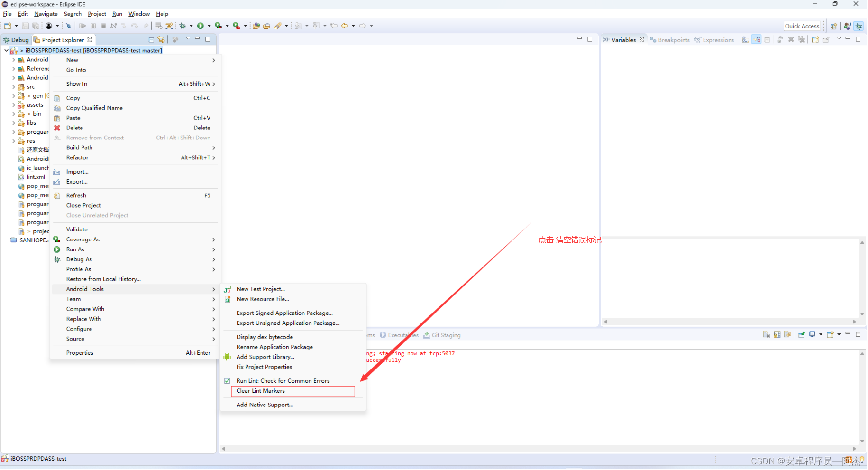The height and width of the screenshot is (470, 868).
Task: Toggle Scroll Lock icon in Console toolbar
Action: pyautogui.click(x=777, y=334)
